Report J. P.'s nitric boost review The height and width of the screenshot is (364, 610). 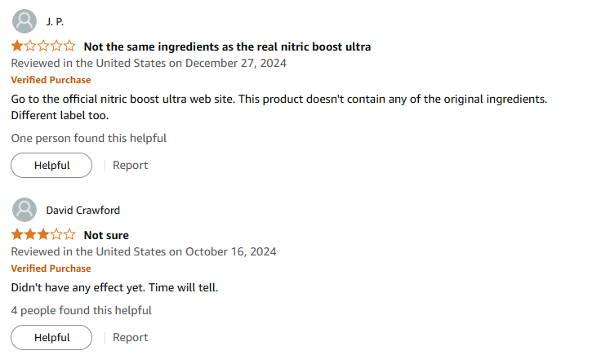click(131, 165)
